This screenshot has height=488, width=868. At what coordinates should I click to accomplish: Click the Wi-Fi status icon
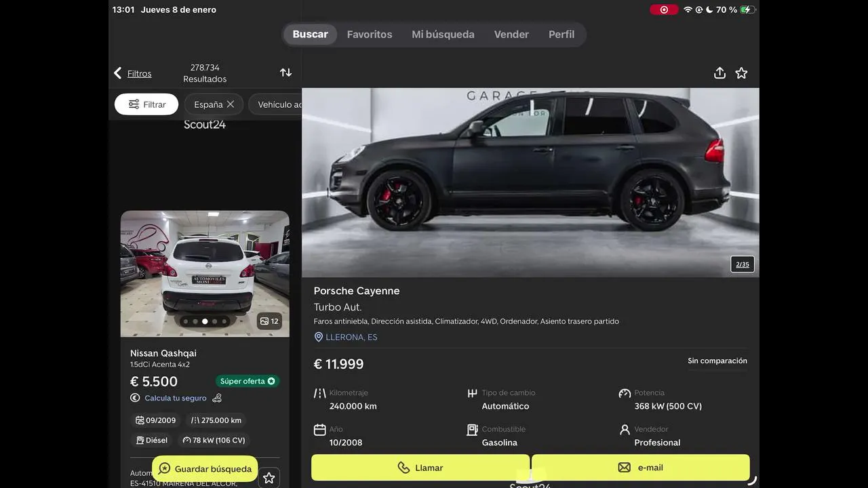688,9
